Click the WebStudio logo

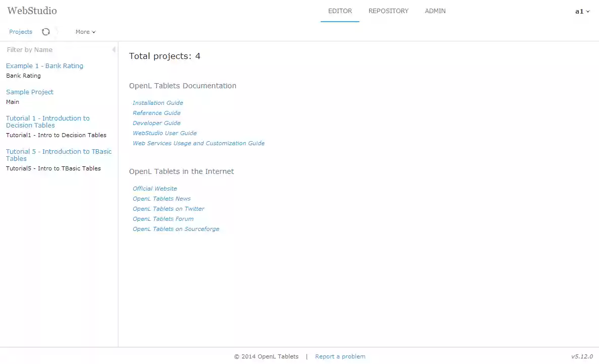pyautogui.click(x=32, y=11)
